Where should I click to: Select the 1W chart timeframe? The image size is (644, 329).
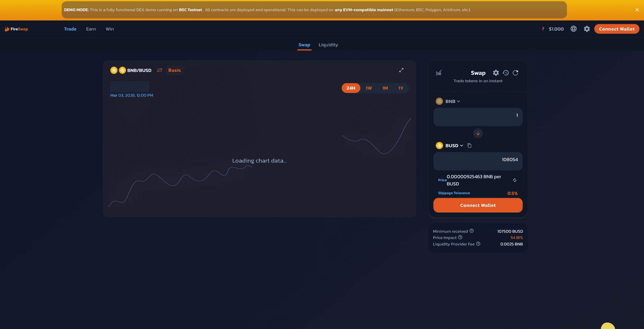tap(369, 88)
